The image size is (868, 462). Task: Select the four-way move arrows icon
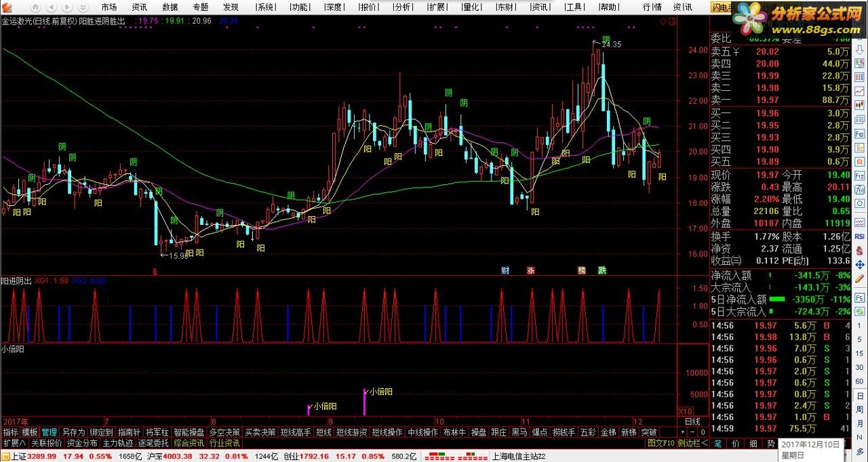coord(859,264)
